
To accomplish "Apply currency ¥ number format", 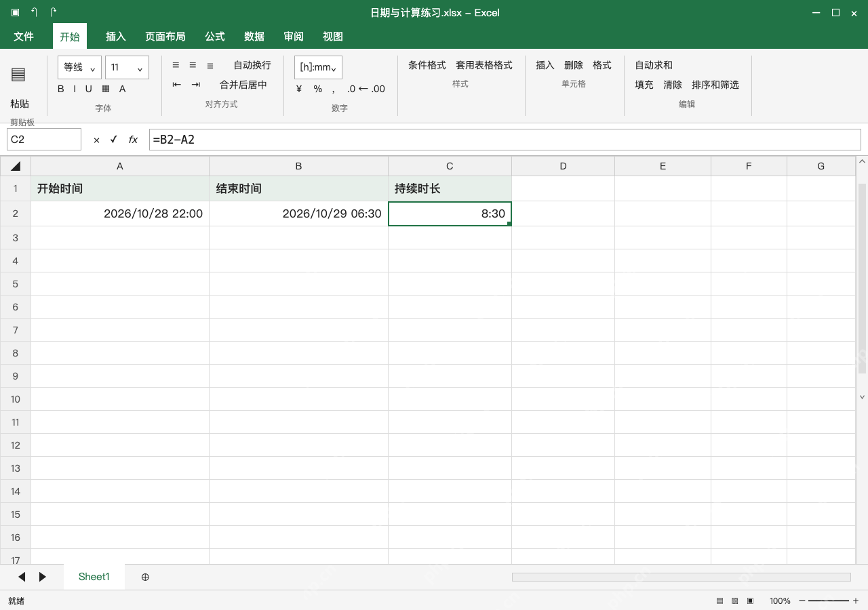I will [x=299, y=89].
